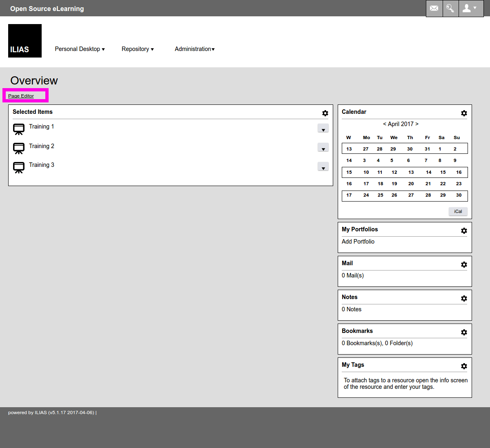Open the user account menu icon
Image resolution: width=490 pixels, height=448 pixels.
tap(470, 8)
